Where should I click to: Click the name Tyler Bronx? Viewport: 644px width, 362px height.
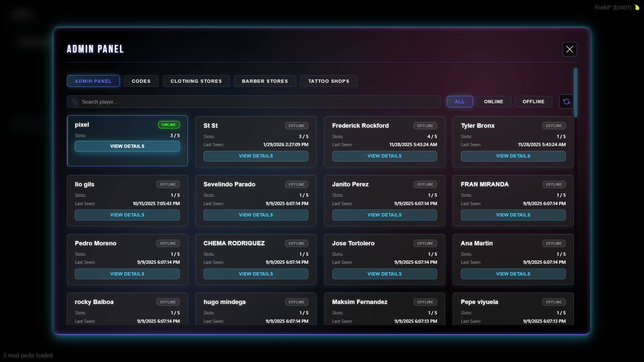[478, 126]
